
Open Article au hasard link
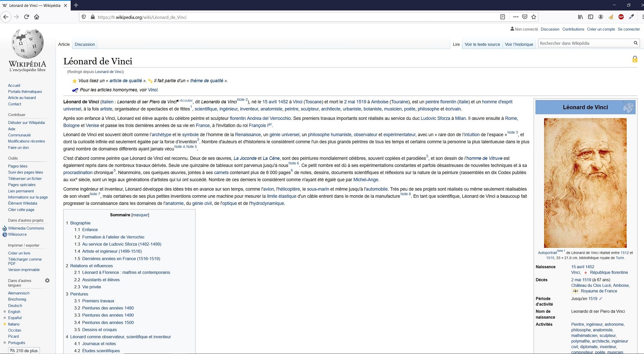22,98
